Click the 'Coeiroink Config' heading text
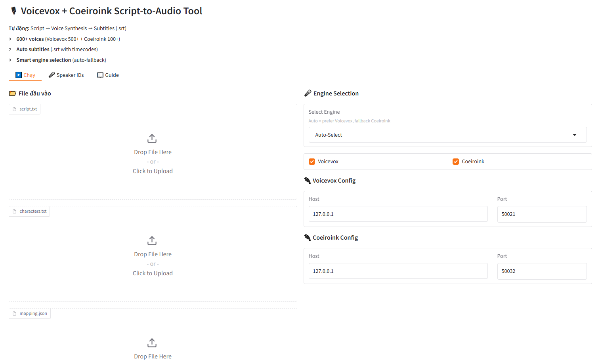The width and height of the screenshot is (602, 364). pyautogui.click(x=335, y=238)
